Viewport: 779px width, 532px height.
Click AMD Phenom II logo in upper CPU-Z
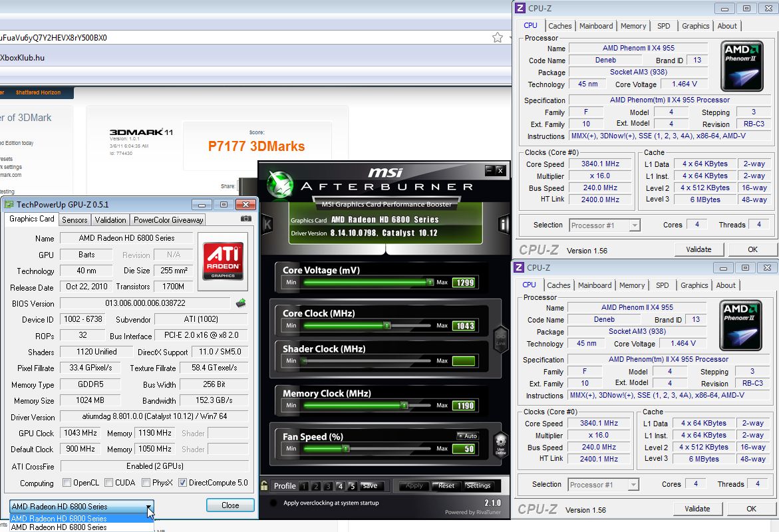tap(742, 66)
